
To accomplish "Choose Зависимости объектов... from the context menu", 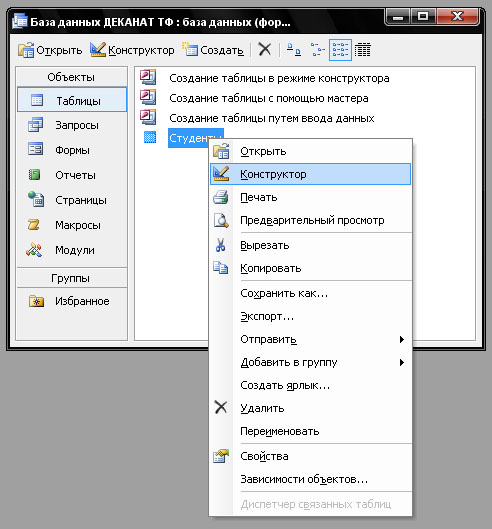I will click(310, 479).
